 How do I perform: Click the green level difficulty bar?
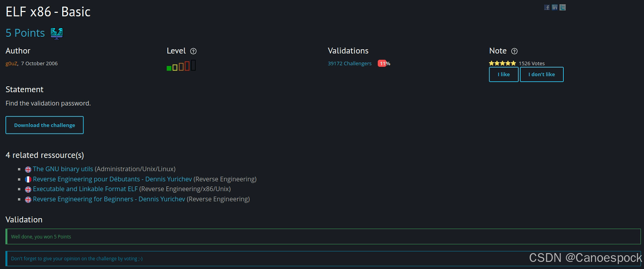coord(169,68)
